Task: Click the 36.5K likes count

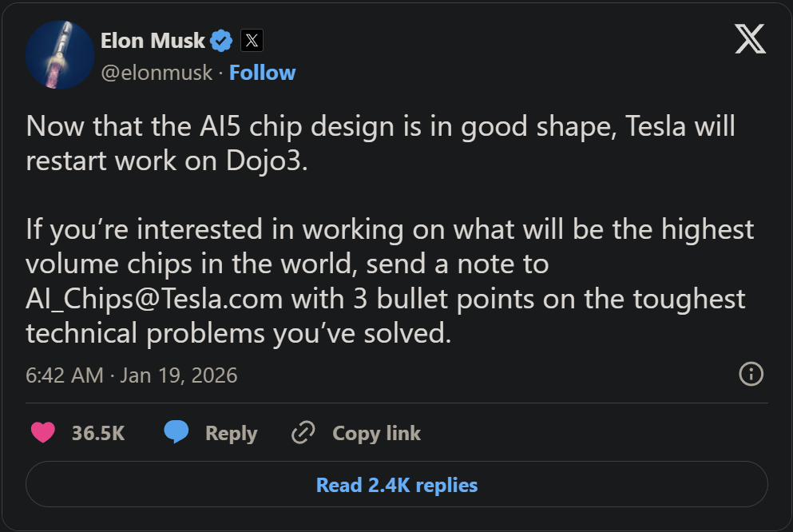Action: 98,433
